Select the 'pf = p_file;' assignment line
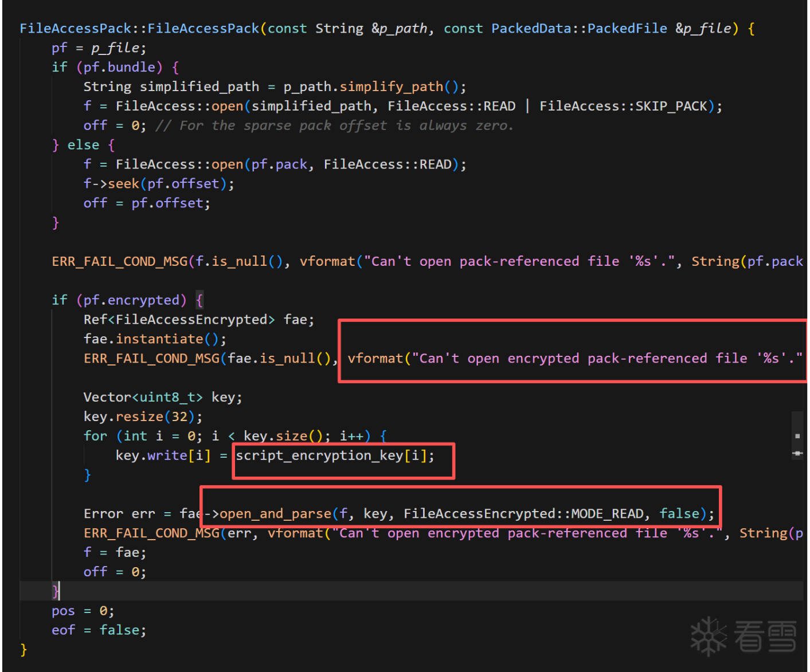 [99, 48]
